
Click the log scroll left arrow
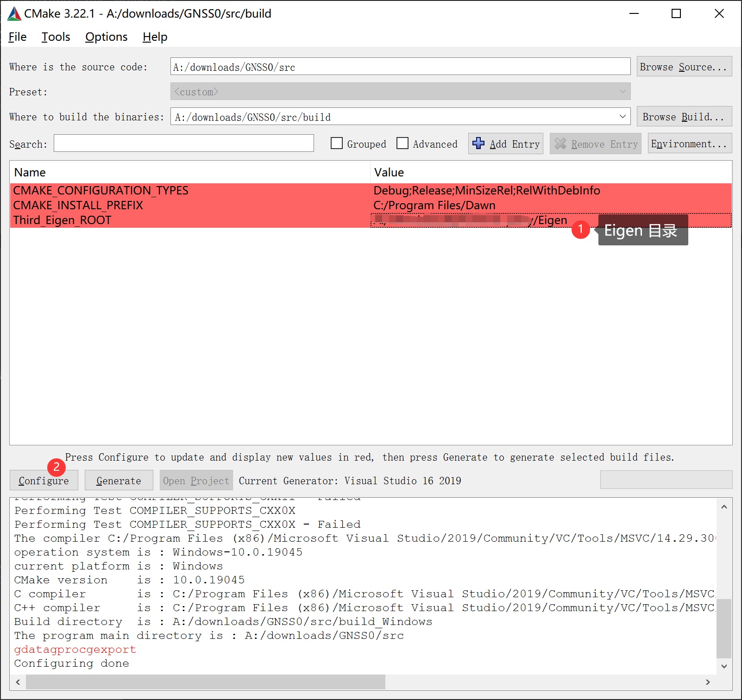click(x=18, y=682)
